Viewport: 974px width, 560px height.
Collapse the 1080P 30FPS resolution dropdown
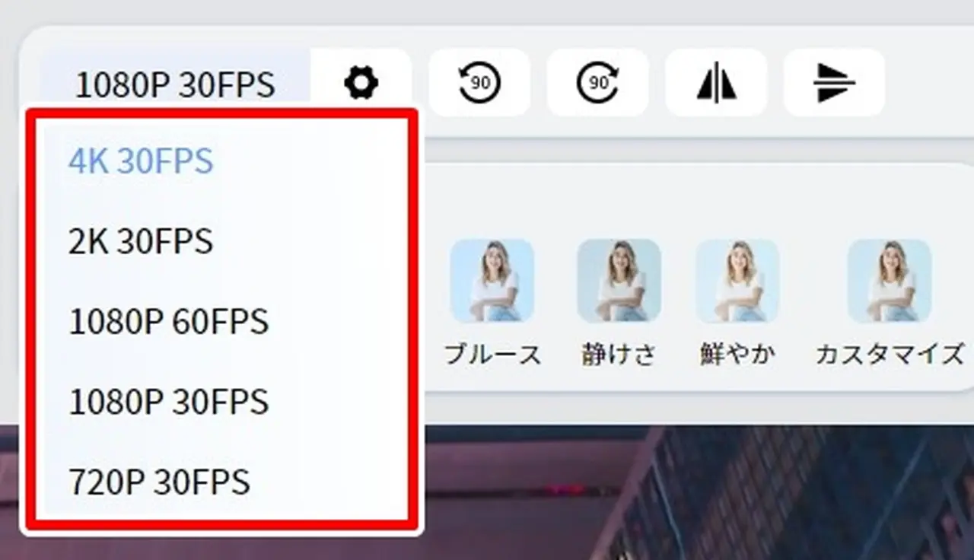pyautogui.click(x=174, y=84)
